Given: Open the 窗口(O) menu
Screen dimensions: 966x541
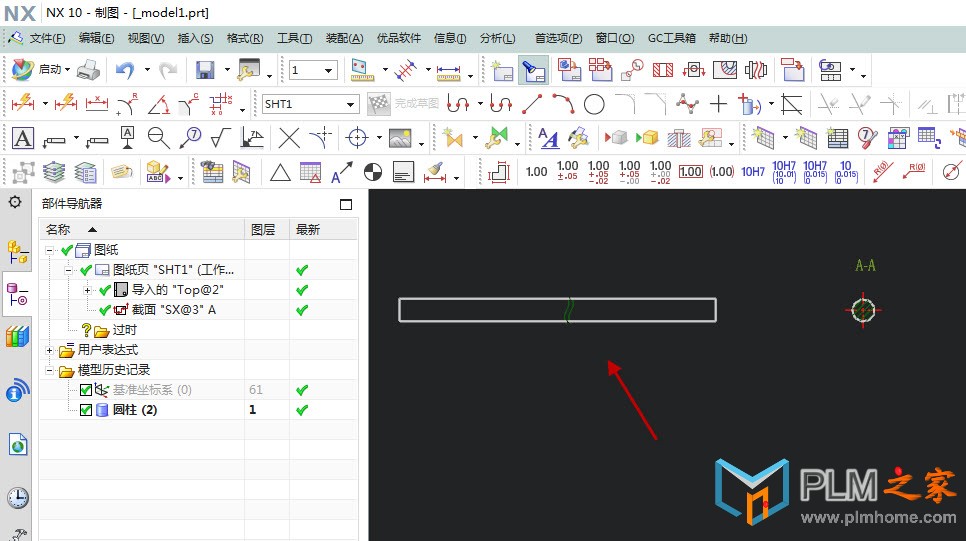Looking at the screenshot, I should coord(615,38).
